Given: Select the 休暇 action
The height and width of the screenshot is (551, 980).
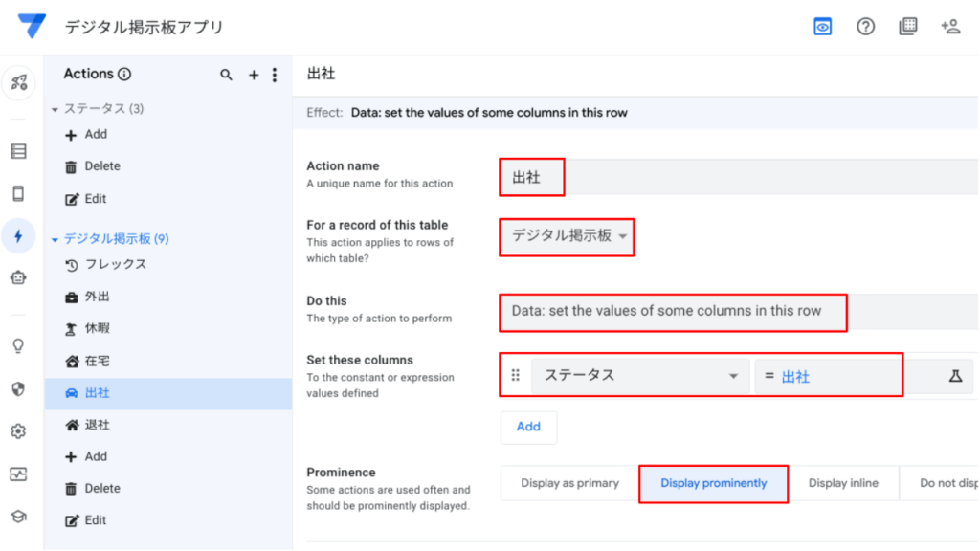Looking at the screenshot, I should (87, 329).
